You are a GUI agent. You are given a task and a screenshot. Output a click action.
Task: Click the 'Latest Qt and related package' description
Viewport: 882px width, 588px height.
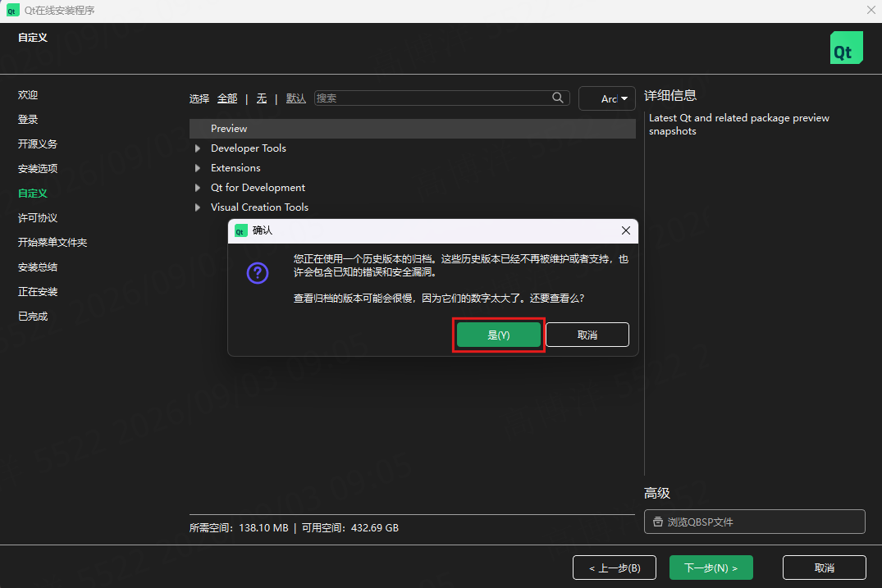click(x=738, y=124)
